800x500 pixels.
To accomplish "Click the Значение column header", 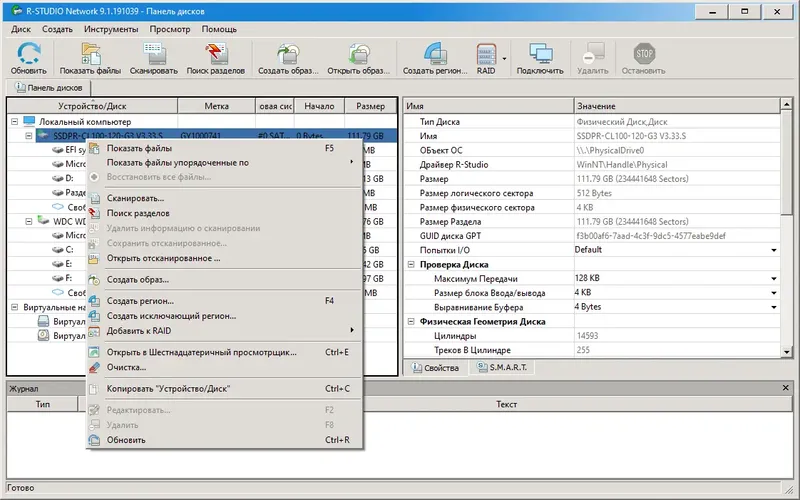I will (x=677, y=106).
